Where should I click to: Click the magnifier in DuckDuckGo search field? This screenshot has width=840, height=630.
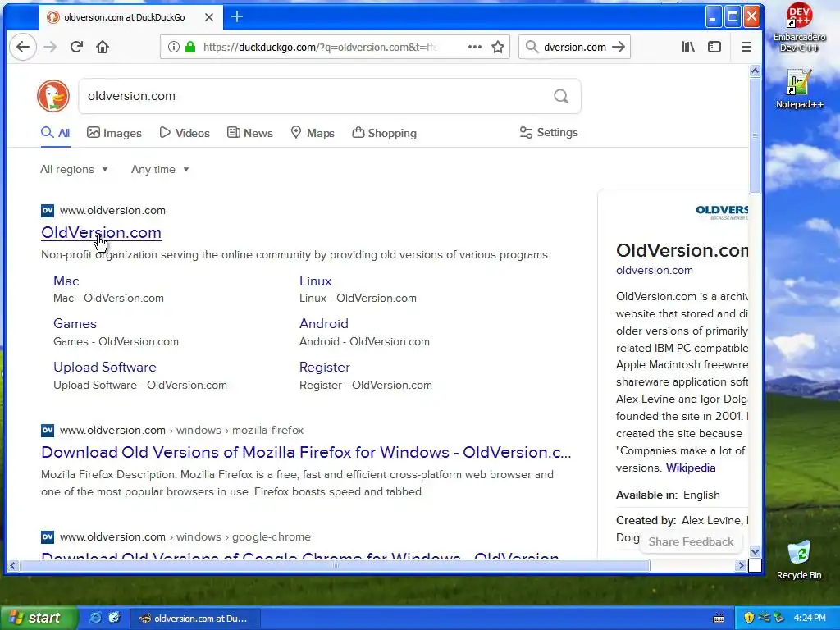point(561,96)
